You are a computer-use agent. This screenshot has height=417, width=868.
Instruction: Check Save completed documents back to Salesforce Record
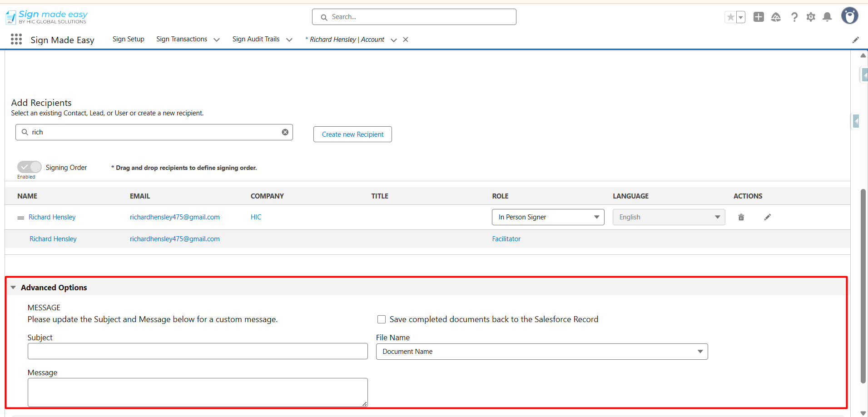coord(382,319)
